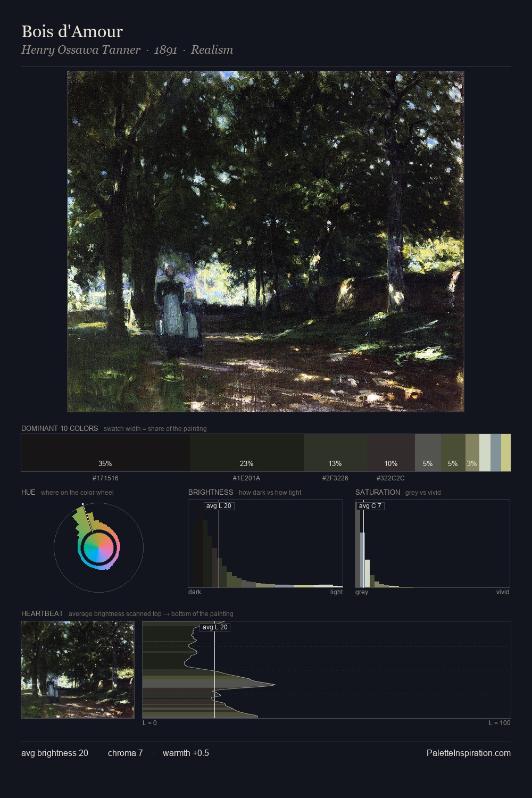This screenshot has height=798, width=532.
Task: Click the 'HUE' section heading
Action: tap(28, 492)
